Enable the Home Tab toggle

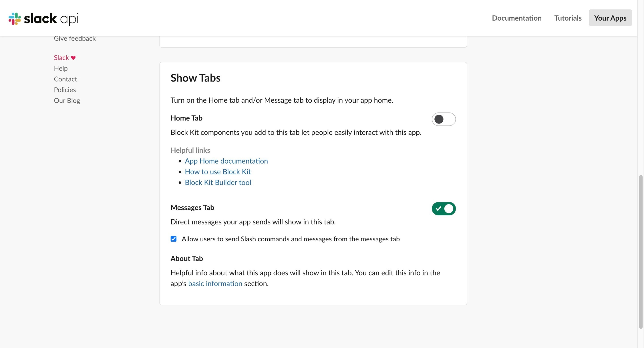coord(444,119)
